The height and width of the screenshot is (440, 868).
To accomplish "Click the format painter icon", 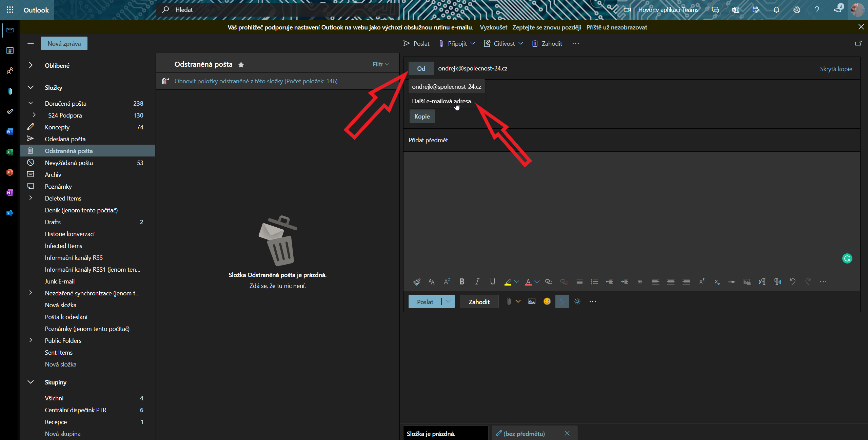I will point(417,281).
